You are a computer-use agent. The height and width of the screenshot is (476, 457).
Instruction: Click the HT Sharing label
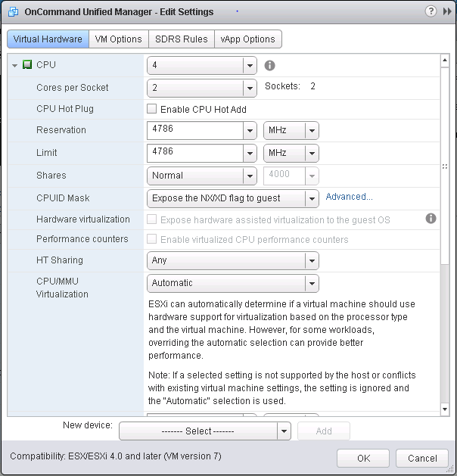click(x=60, y=260)
